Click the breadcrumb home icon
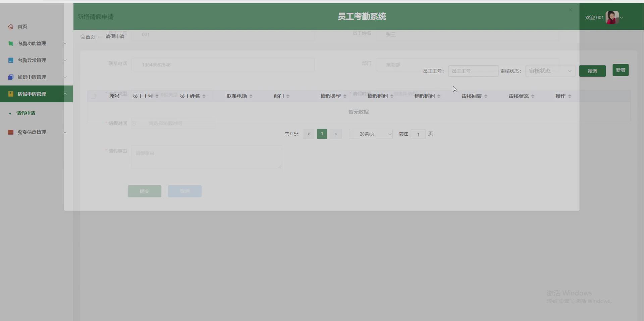The height and width of the screenshot is (321, 644). [83, 37]
